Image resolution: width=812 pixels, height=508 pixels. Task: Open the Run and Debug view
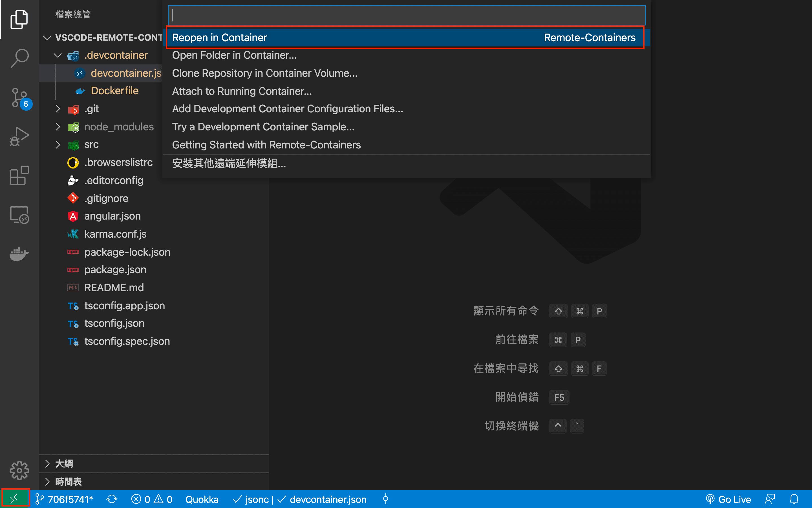pyautogui.click(x=19, y=137)
